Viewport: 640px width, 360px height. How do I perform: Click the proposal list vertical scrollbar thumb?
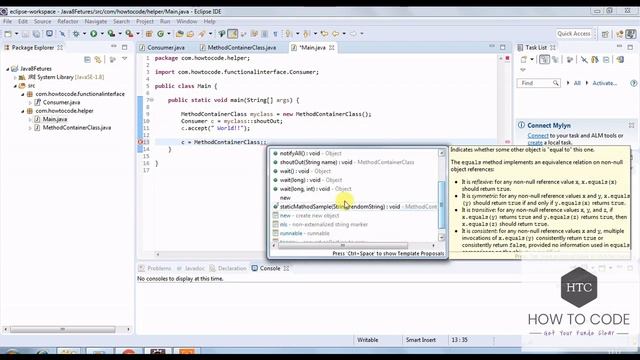pyautogui.click(x=441, y=204)
